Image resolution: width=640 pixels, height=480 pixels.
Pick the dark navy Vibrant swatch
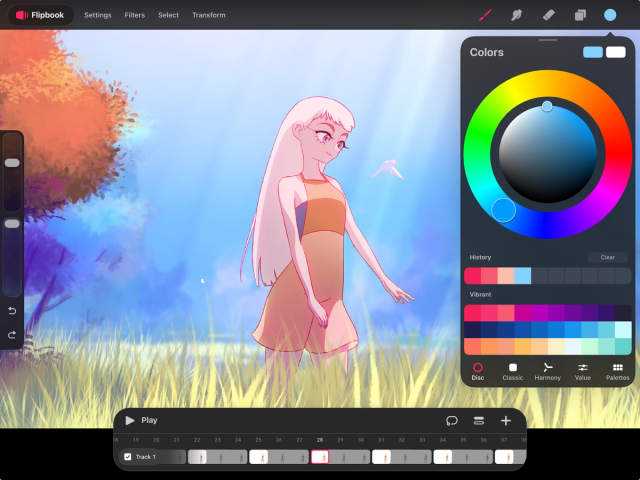pos(473,330)
